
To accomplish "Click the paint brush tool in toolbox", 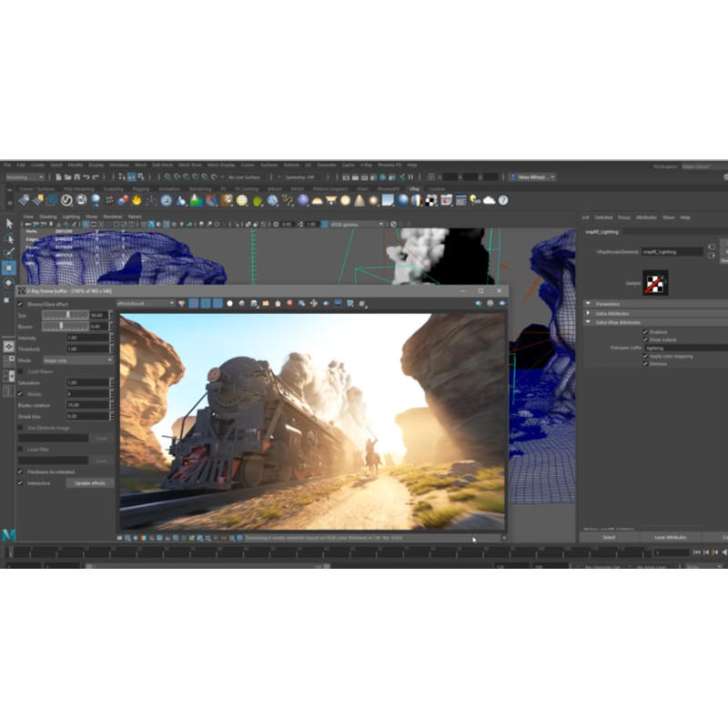I will coord(10,252).
